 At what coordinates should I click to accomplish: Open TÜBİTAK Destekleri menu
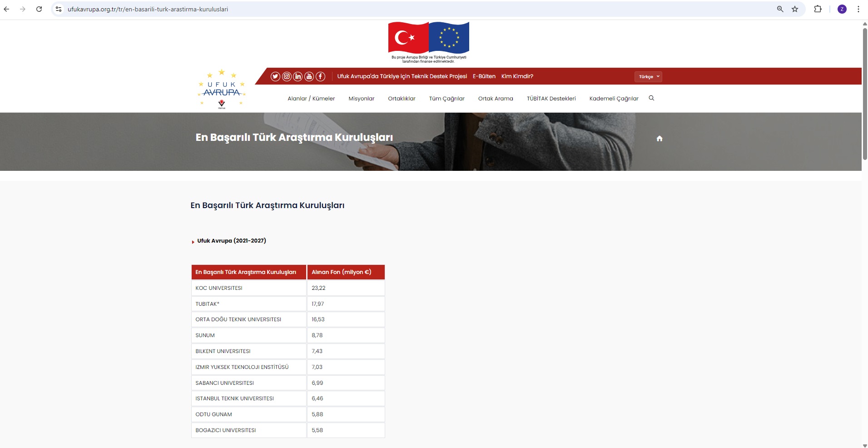[x=551, y=99]
